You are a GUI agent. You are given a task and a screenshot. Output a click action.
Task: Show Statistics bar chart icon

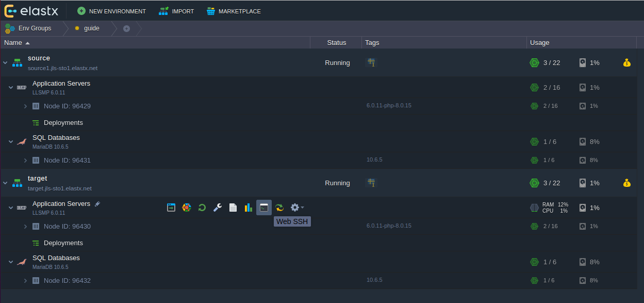pos(249,208)
